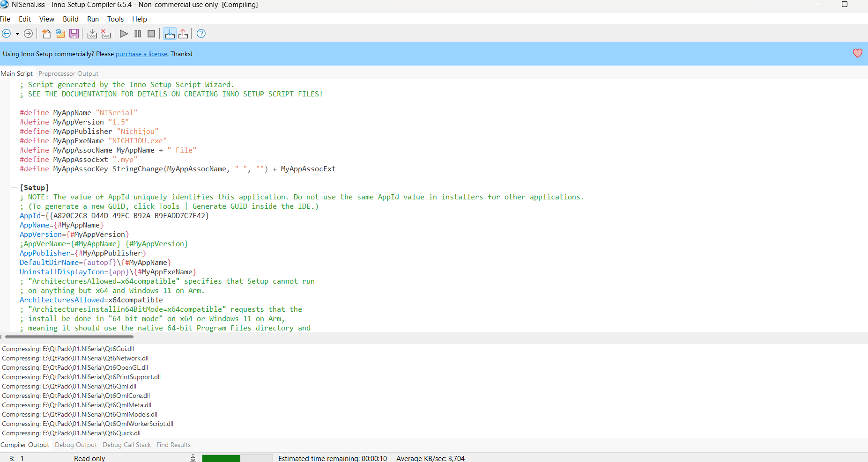Click the AppPublisher setting line
This screenshot has height=462, width=868.
tap(83, 253)
